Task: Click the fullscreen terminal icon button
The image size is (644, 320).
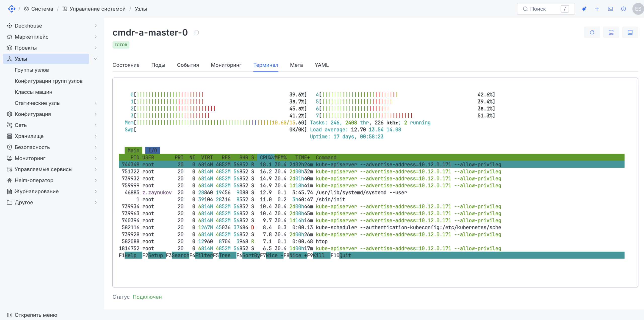Action: (611, 32)
